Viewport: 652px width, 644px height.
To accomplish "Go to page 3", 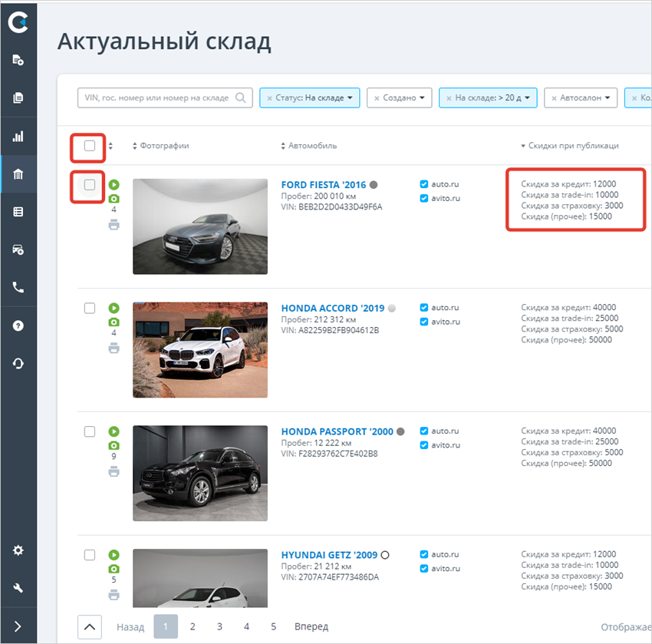I will [x=219, y=626].
